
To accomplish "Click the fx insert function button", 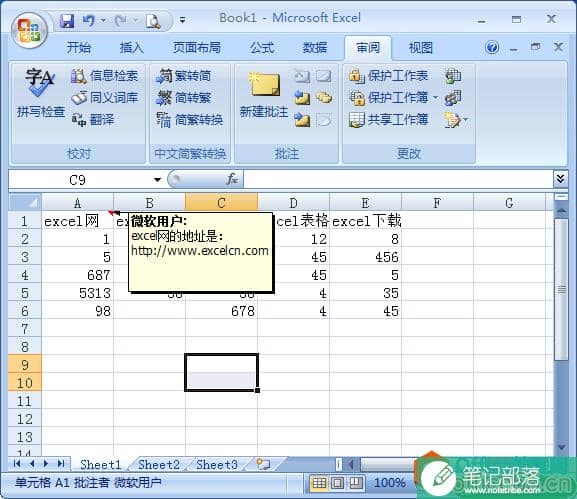I will [232, 179].
